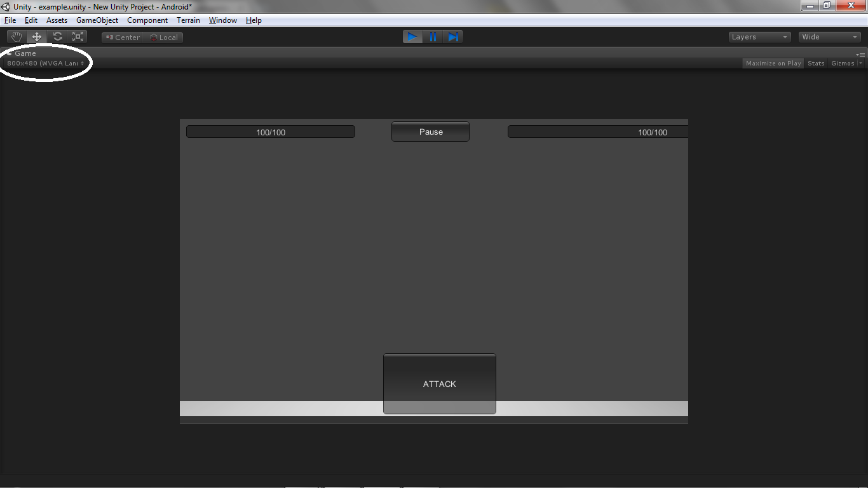Viewport: 868px width, 488px height.
Task: Select the Hand tool
Action: click(17, 37)
